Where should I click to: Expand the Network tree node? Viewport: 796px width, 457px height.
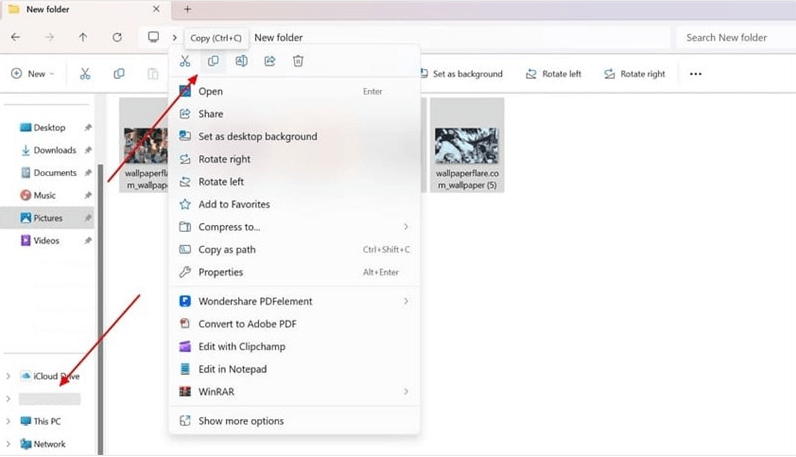pos(9,444)
